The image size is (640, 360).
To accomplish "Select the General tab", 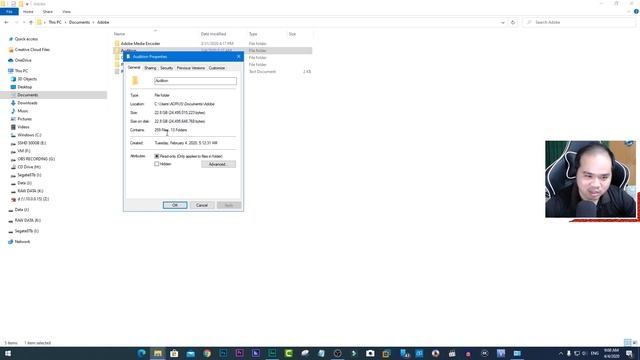I will click(x=134, y=67).
